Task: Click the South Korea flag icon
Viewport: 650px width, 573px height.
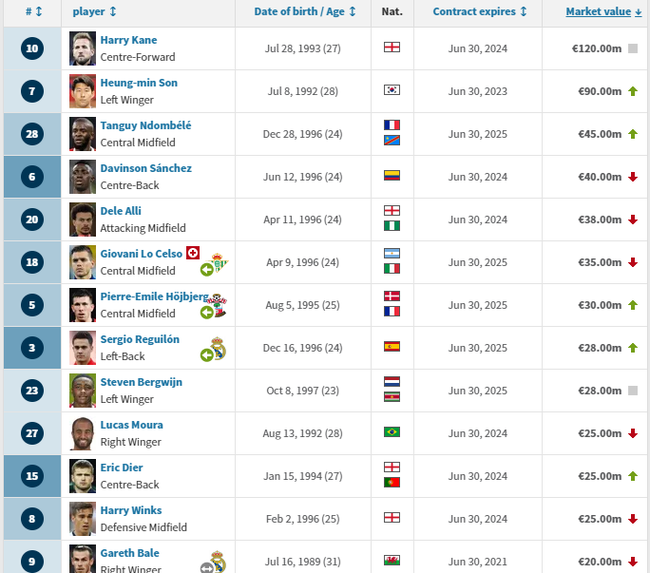Action: pos(392,90)
